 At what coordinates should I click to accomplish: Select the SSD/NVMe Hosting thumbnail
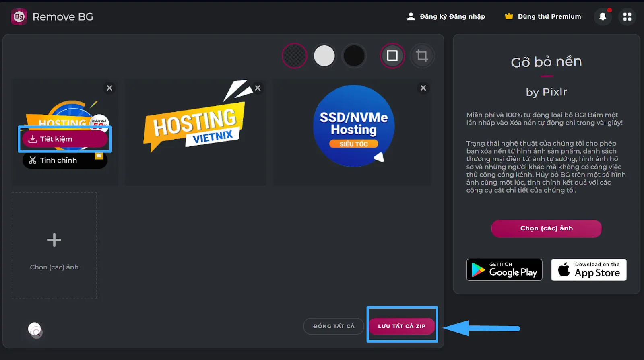pyautogui.click(x=353, y=133)
